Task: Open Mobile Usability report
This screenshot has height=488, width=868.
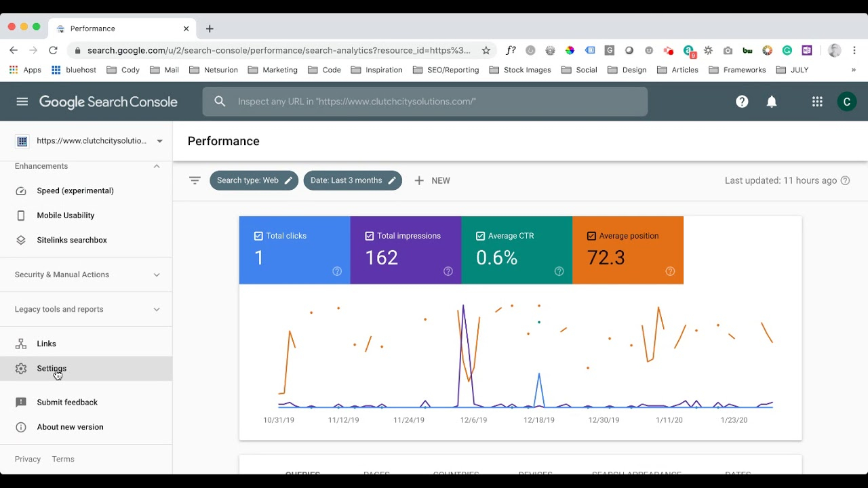Action: point(65,216)
